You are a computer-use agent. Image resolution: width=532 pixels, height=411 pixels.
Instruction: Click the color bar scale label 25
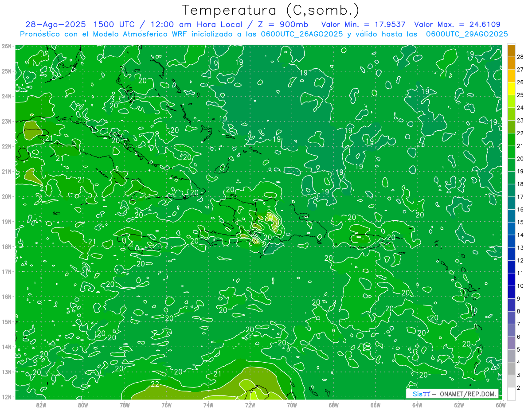(x=520, y=95)
